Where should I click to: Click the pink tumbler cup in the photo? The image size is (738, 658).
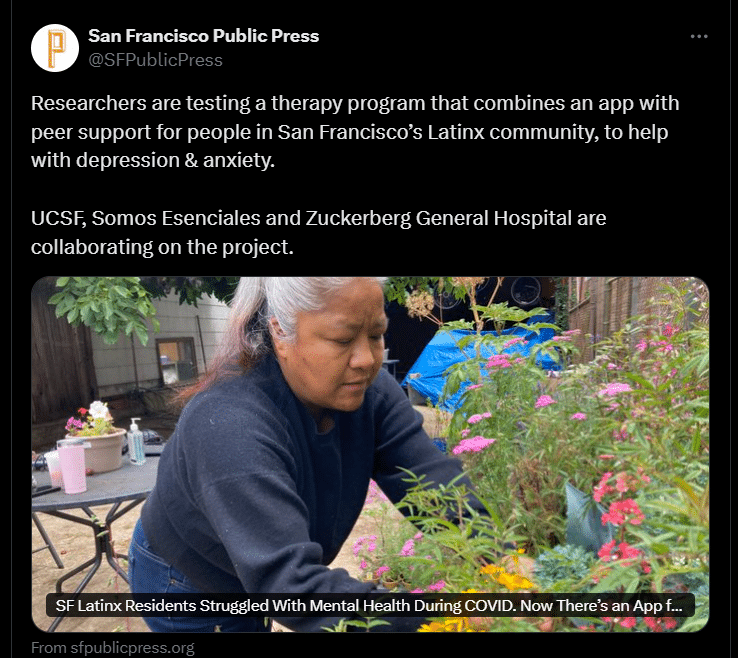click(72, 466)
